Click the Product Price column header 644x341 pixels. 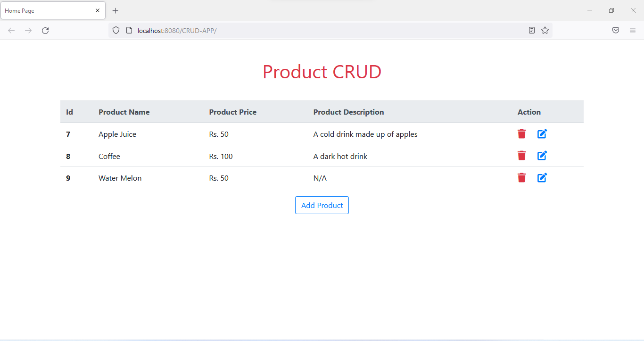(233, 112)
